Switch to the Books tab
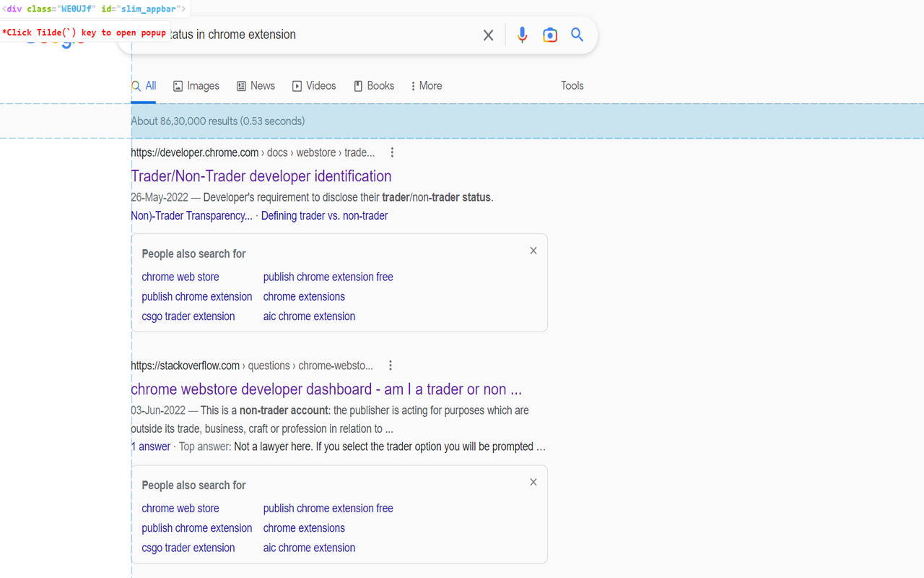Screen dimensions: 924x578 tap(374, 85)
